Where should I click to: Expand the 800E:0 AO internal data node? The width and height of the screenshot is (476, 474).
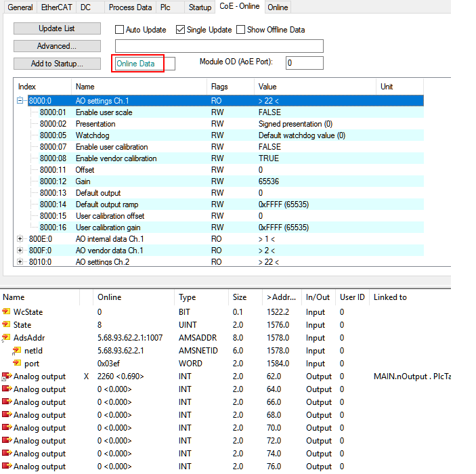(x=20, y=238)
